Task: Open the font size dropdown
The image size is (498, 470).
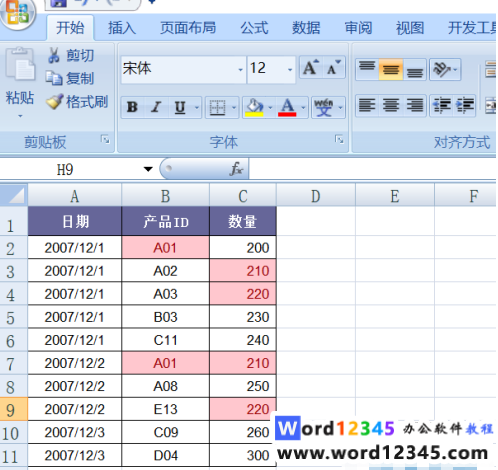Action: 290,70
